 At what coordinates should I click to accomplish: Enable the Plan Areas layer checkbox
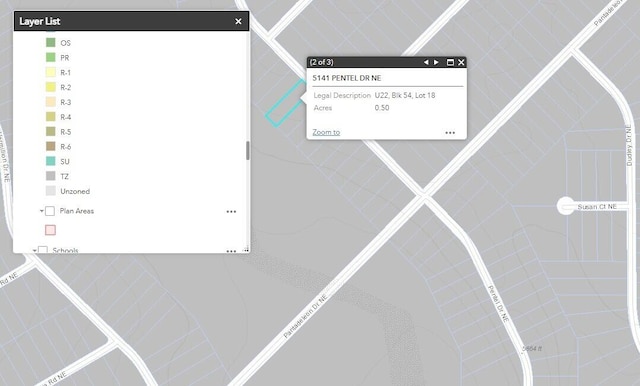click(50, 211)
